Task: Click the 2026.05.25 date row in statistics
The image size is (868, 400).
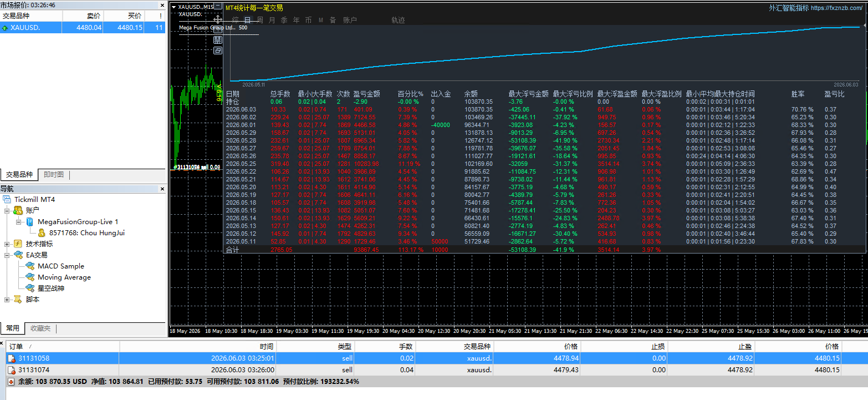Action: [x=241, y=164]
